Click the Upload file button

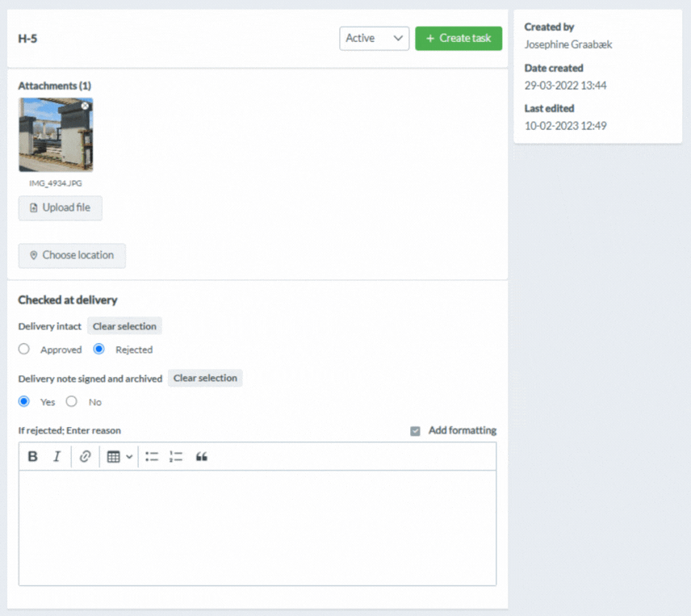tap(60, 208)
